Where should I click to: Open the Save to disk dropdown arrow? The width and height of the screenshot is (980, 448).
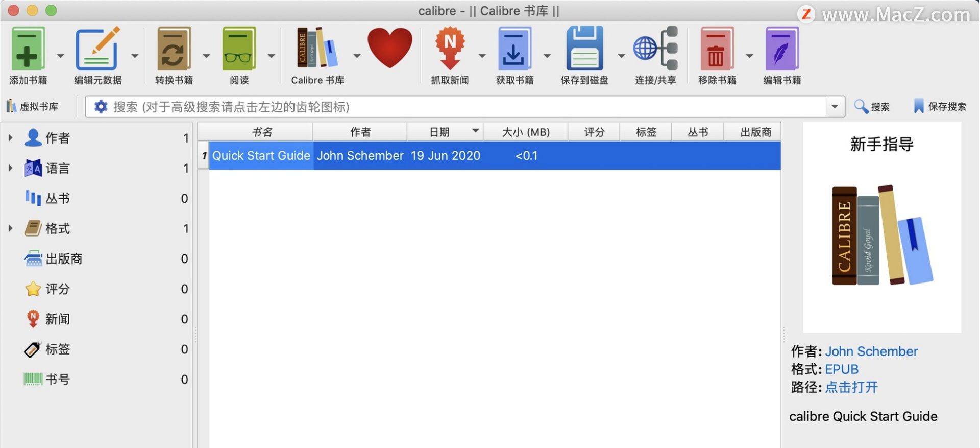(x=621, y=56)
